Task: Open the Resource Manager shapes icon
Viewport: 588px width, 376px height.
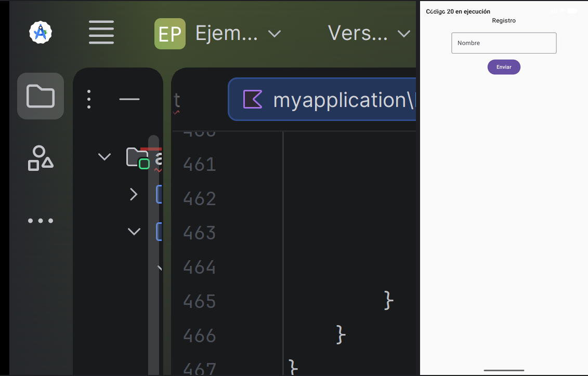Action: (41, 158)
